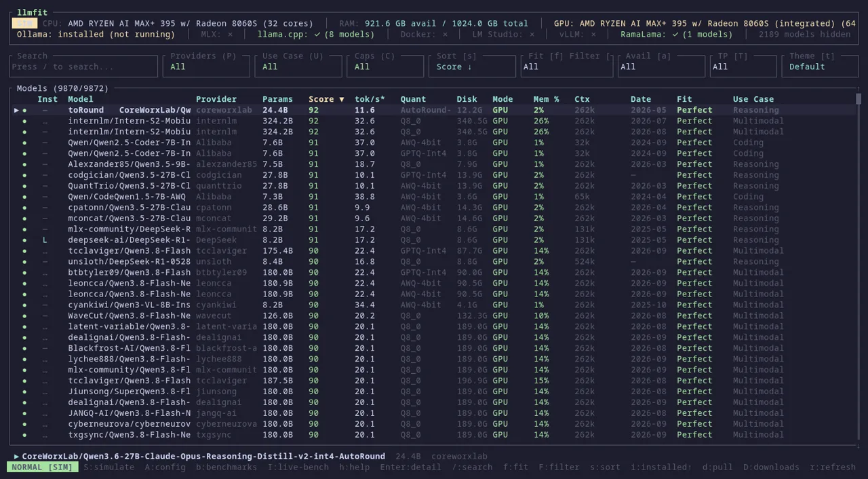The image size is (868, 479).
Task: Click the RamaLama green check mark
Action: pyautogui.click(x=675, y=34)
